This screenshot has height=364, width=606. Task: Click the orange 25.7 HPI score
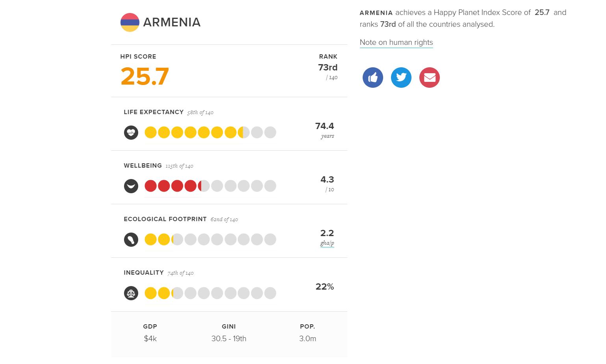[x=145, y=76]
